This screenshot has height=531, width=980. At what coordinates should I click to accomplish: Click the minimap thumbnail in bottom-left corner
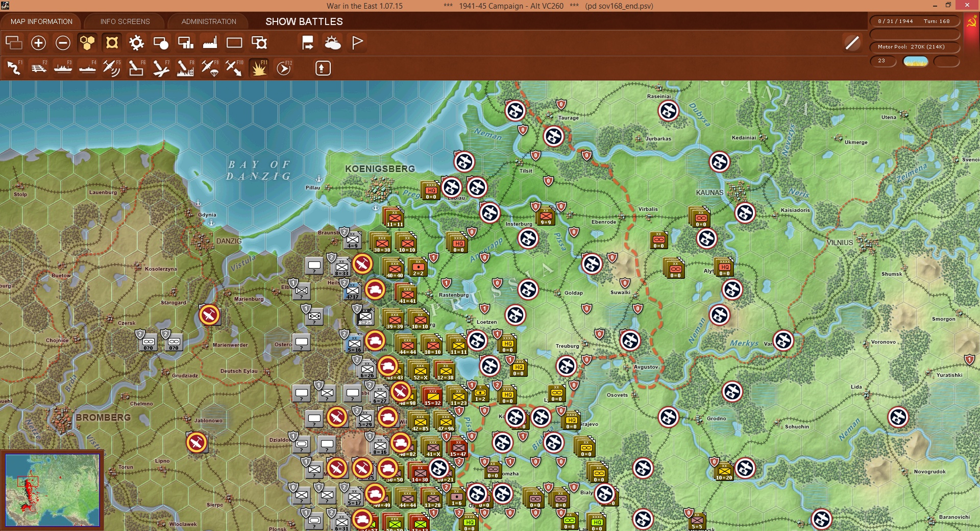(x=52, y=490)
